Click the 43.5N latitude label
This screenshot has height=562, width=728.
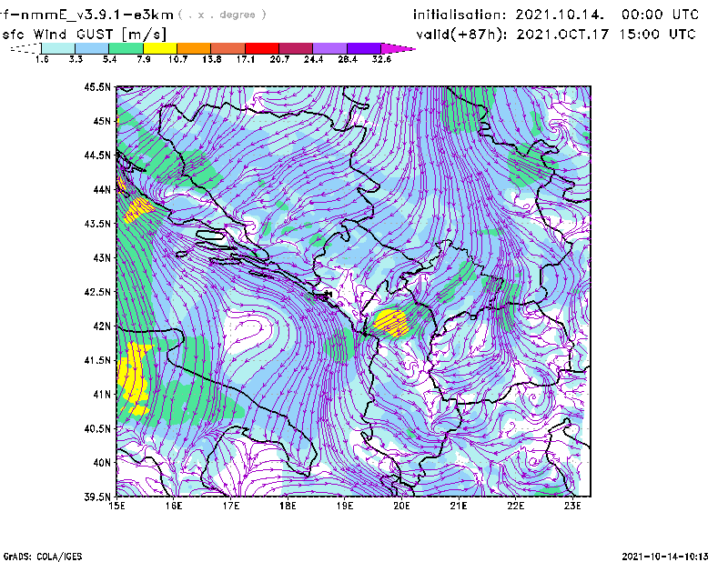(97, 224)
